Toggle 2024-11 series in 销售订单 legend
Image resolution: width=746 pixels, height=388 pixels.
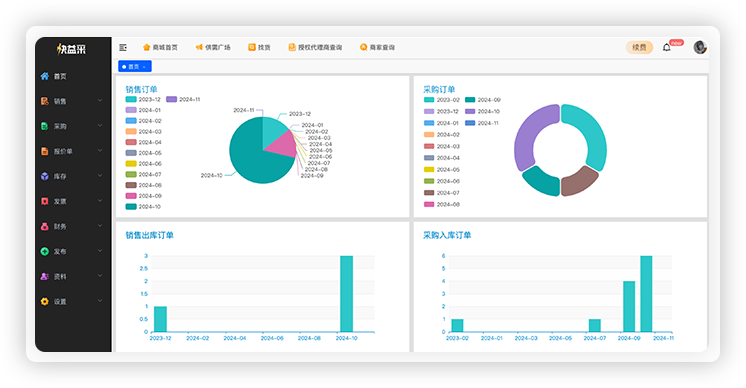tap(183, 99)
